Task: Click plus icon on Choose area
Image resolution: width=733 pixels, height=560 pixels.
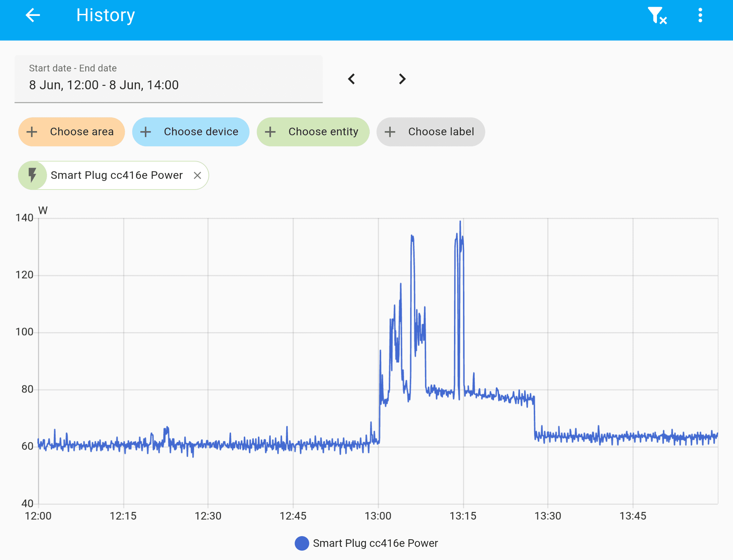Action: pyautogui.click(x=32, y=132)
